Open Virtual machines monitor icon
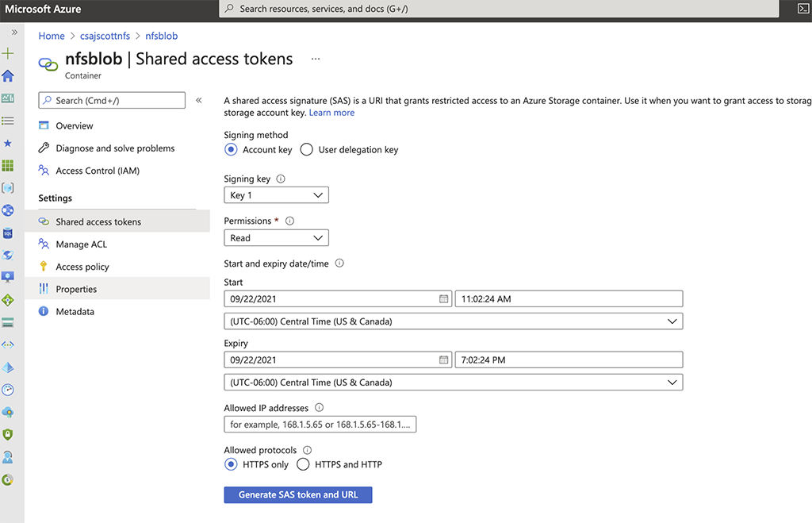The width and height of the screenshot is (812, 523). coord(8,277)
